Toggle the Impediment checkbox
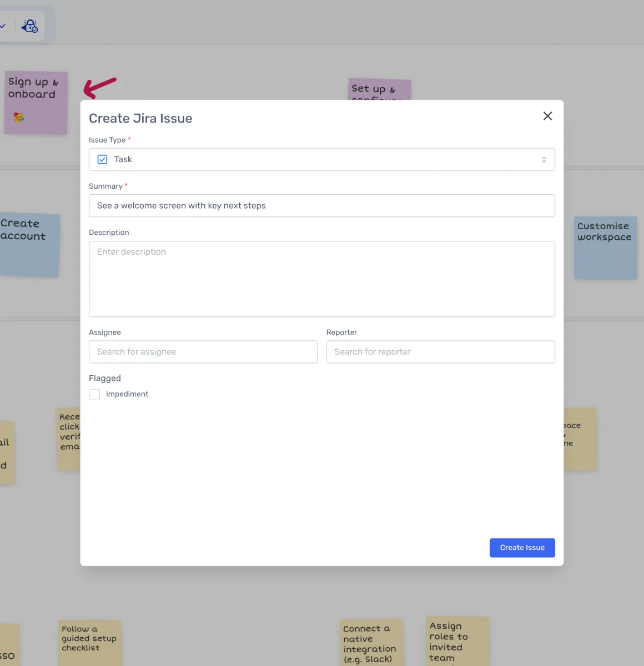644x666 pixels. click(95, 395)
